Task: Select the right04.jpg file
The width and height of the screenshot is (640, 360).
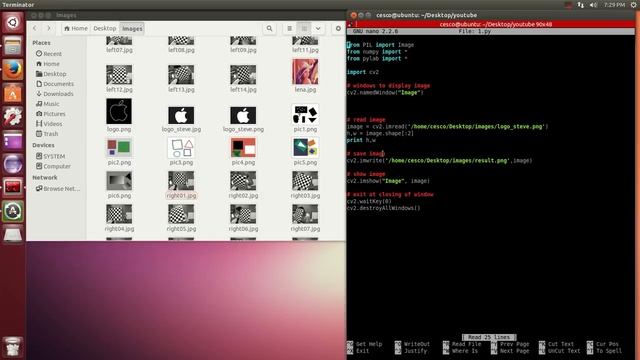Action: (119, 218)
